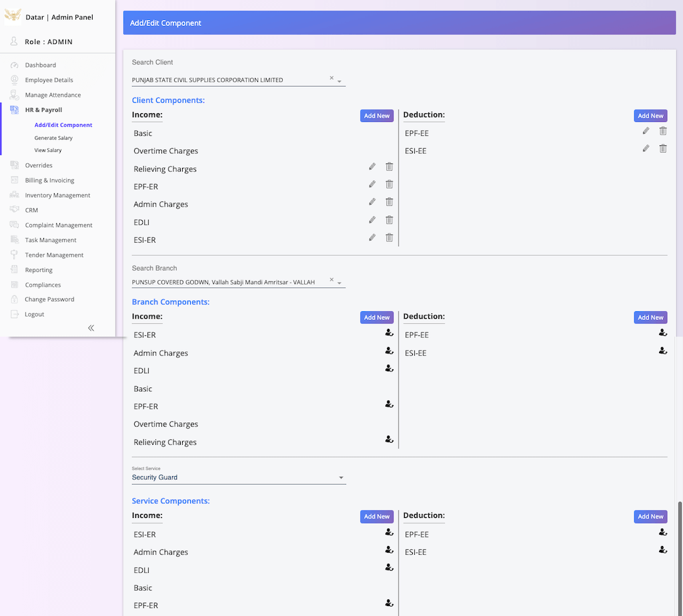Open the Select Service dropdown
The width and height of the screenshot is (683, 616).
pyautogui.click(x=239, y=477)
